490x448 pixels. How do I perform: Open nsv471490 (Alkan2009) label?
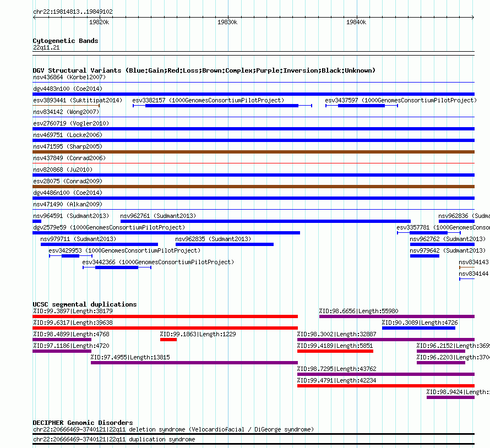68,204
